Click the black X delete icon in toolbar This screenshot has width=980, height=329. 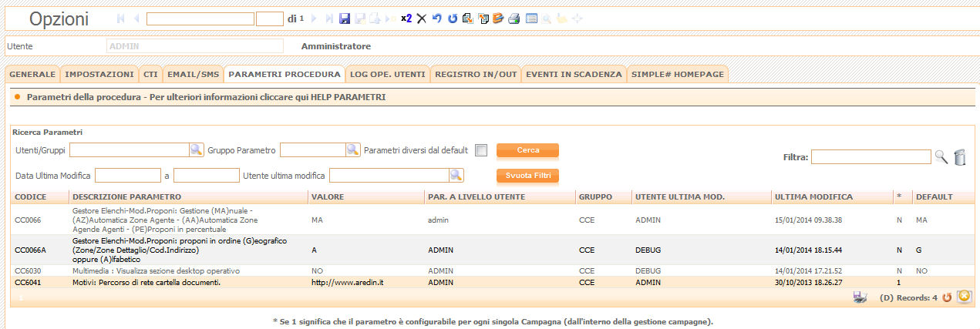tap(422, 18)
